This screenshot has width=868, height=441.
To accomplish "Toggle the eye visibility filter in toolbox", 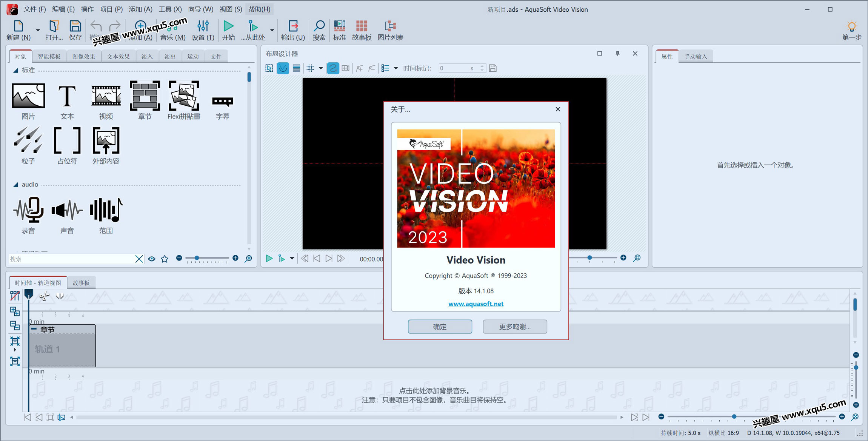I will (152, 259).
